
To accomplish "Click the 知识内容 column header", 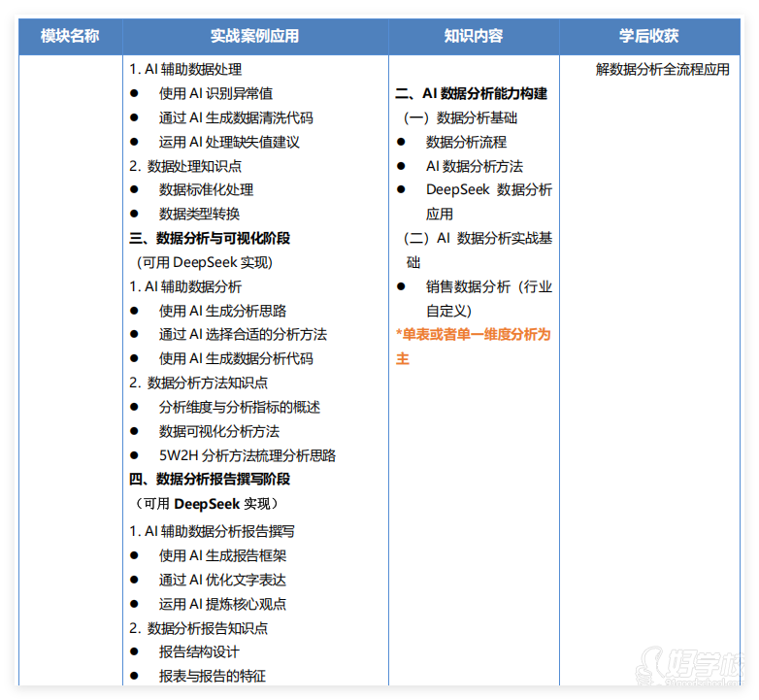I will coord(473,36).
